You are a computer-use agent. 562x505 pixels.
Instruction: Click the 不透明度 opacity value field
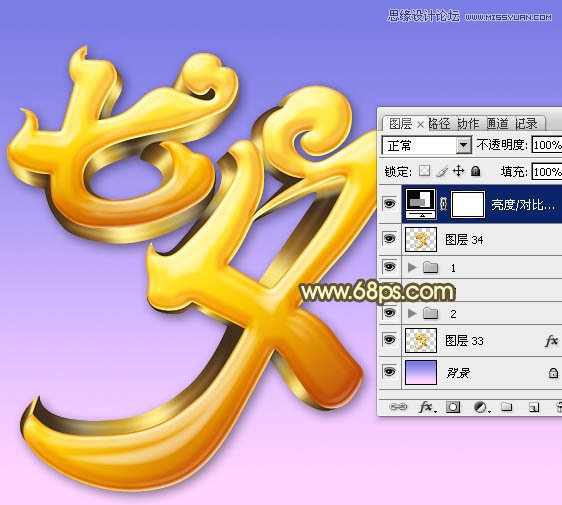[x=547, y=145]
